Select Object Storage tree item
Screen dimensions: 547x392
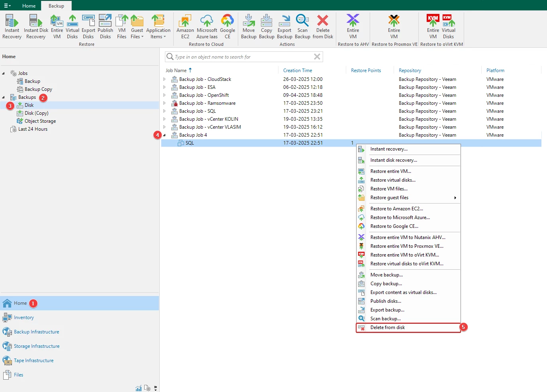click(40, 121)
